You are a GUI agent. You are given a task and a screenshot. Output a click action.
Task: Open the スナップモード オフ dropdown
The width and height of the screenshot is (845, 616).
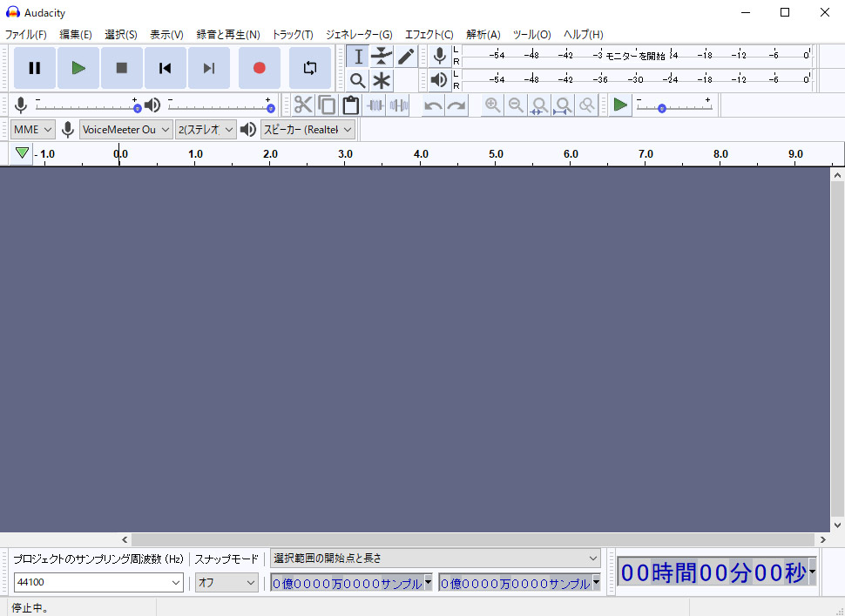pyautogui.click(x=226, y=583)
